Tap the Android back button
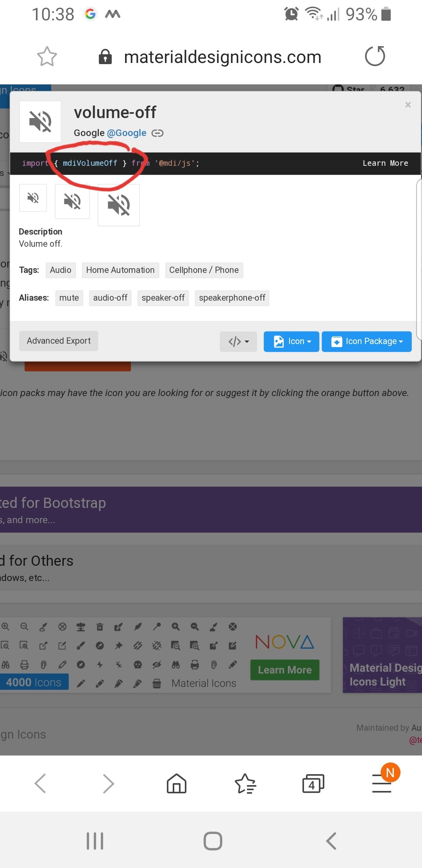Image resolution: width=422 pixels, height=868 pixels. pos(331,841)
